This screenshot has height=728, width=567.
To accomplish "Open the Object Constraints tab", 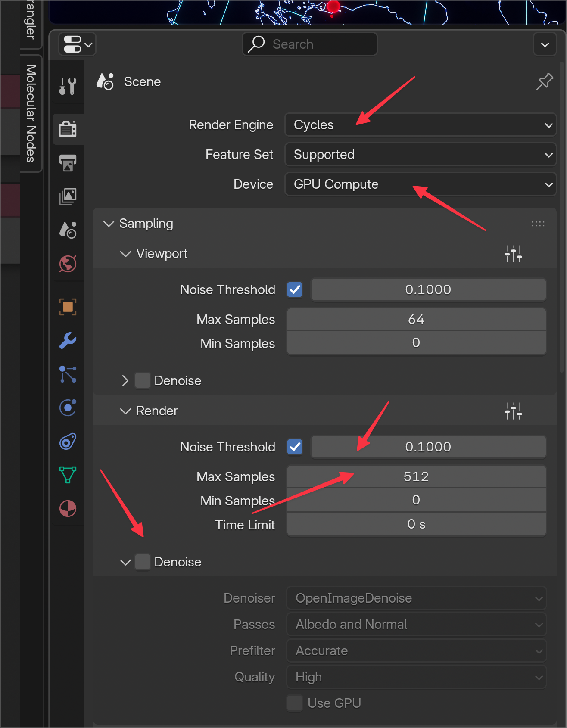I will pos(68,441).
